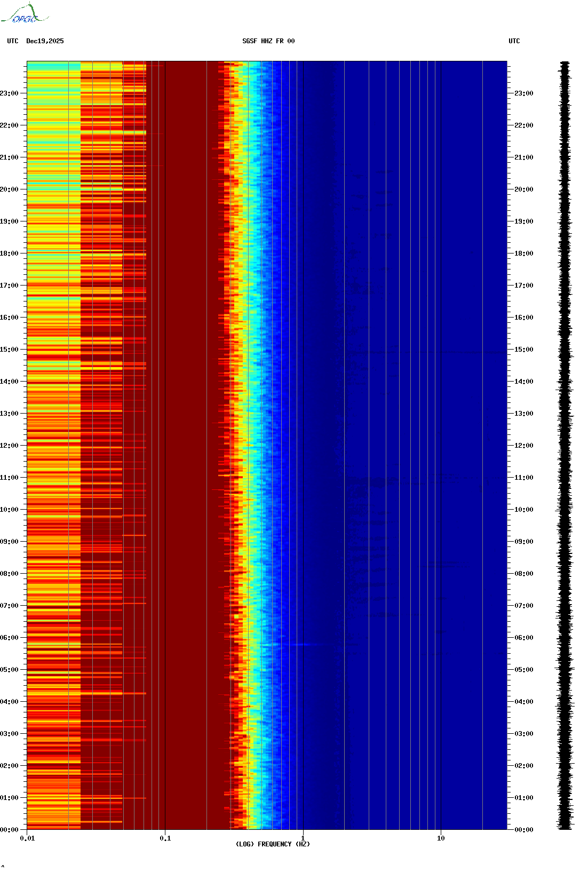Click the left 11:00 time label

pyautogui.click(x=9, y=478)
